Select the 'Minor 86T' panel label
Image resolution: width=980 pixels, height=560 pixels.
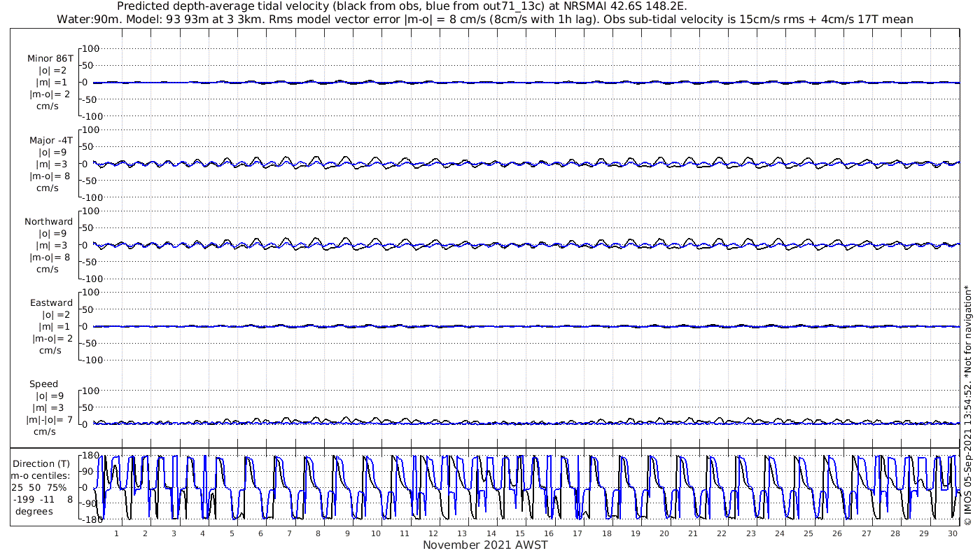(x=50, y=59)
